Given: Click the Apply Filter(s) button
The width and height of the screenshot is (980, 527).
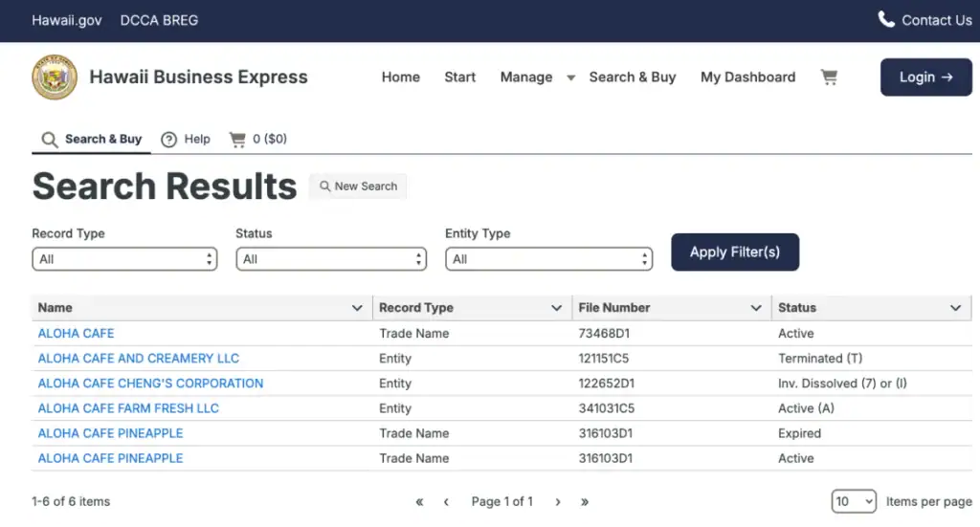Looking at the screenshot, I should click(x=735, y=253).
